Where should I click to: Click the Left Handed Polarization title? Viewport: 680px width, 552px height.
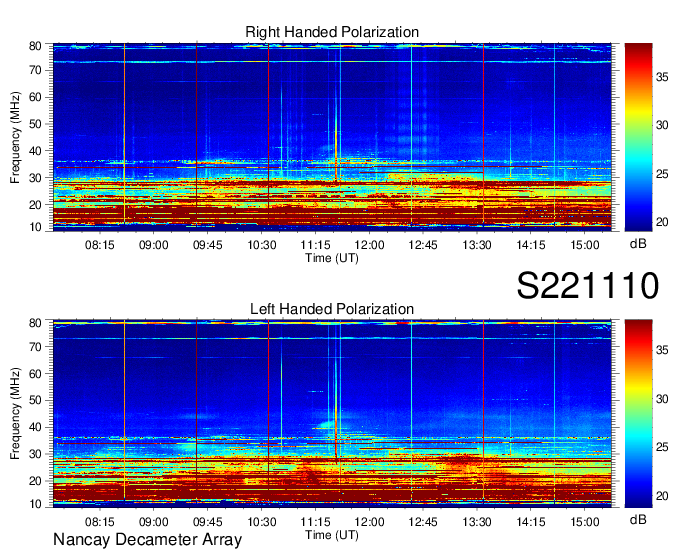(x=332, y=309)
